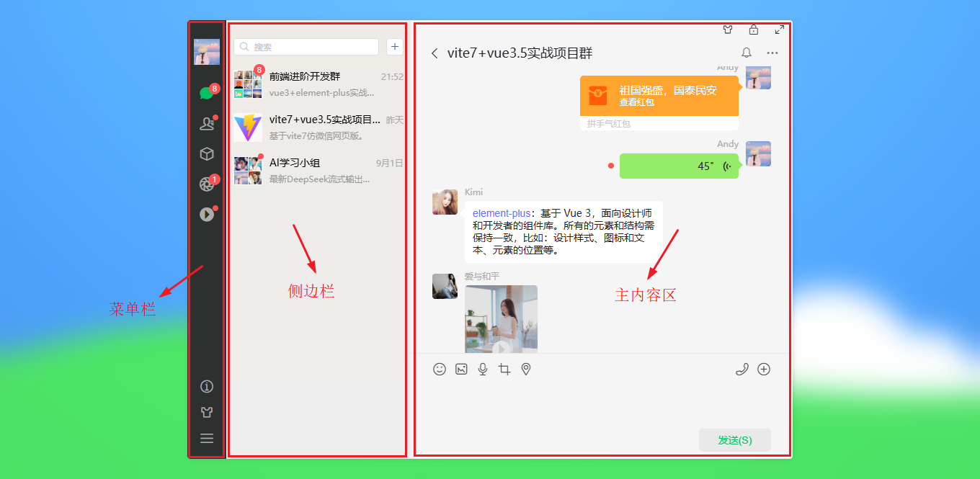Click the location pin icon
980x479 pixels.
[526, 369]
